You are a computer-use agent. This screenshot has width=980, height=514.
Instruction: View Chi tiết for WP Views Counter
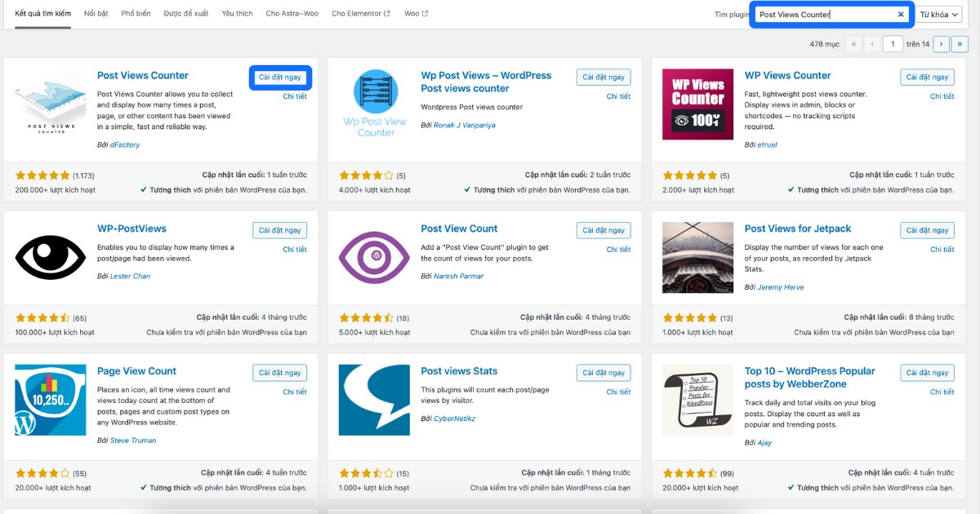pyautogui.click(x=942, y=96)
